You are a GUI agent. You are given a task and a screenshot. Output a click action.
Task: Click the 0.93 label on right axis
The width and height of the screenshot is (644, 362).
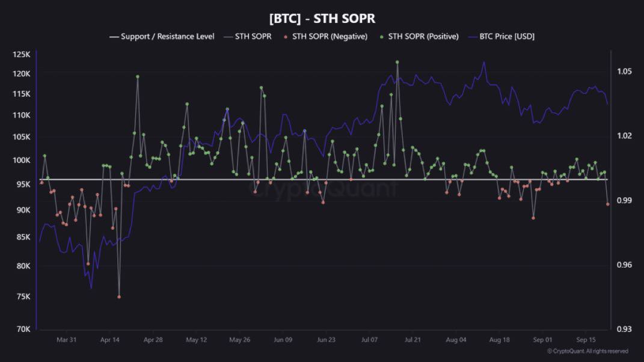tap(624, 329)
